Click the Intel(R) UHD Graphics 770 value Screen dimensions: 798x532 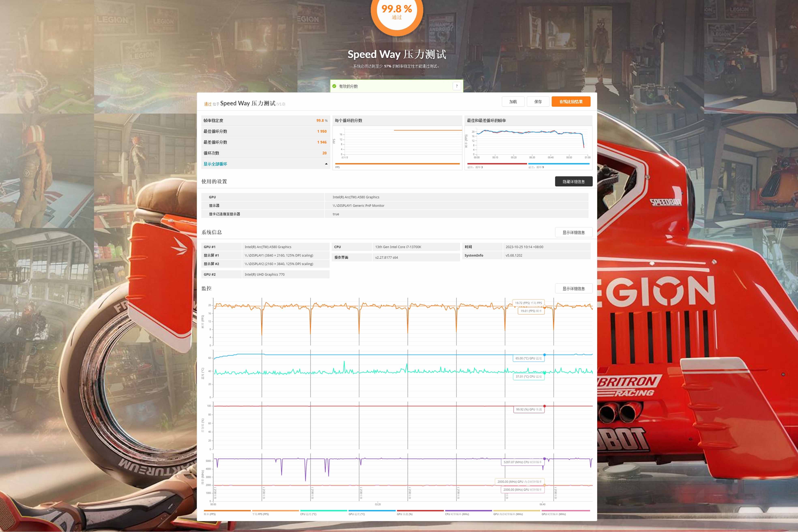click(265, 275)
